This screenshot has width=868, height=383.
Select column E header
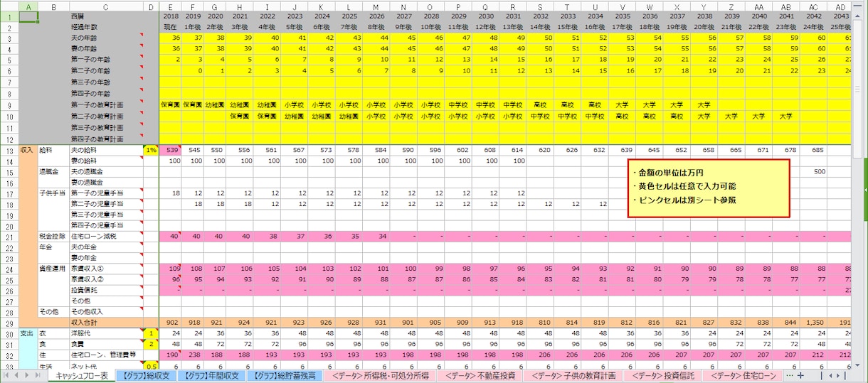point(170,6)
